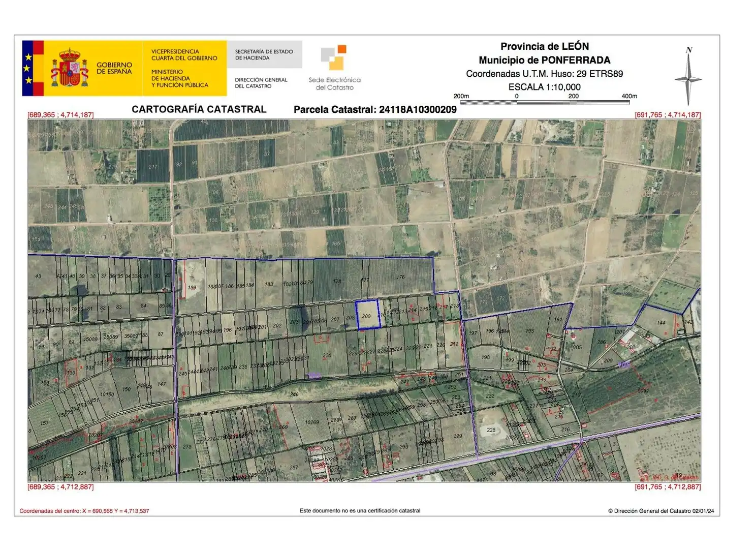
Task: Select "Parcela Catastral: 24118A10300209" reference text
Action: 375,110
